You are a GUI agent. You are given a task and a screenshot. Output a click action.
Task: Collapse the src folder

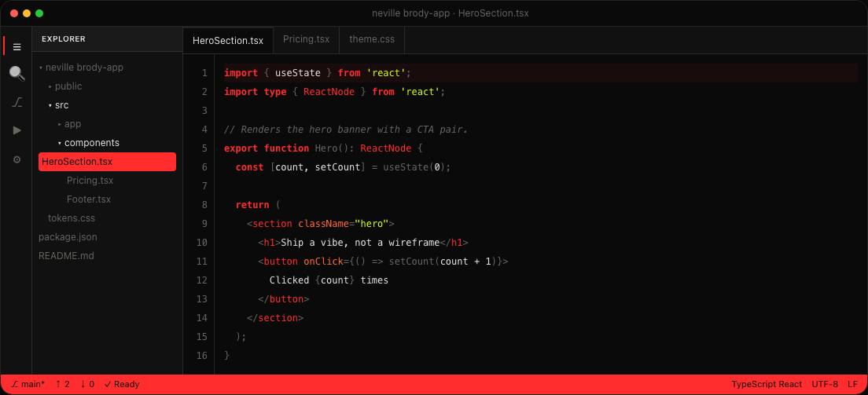[59, 105]
